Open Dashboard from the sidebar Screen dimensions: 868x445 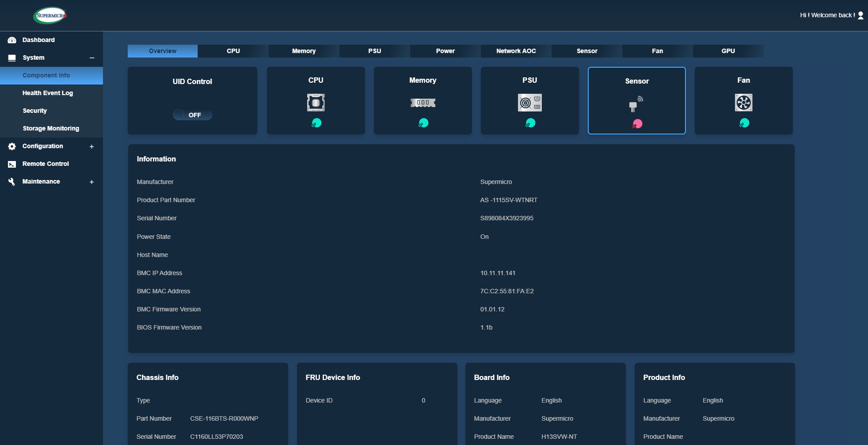(51, 40)
